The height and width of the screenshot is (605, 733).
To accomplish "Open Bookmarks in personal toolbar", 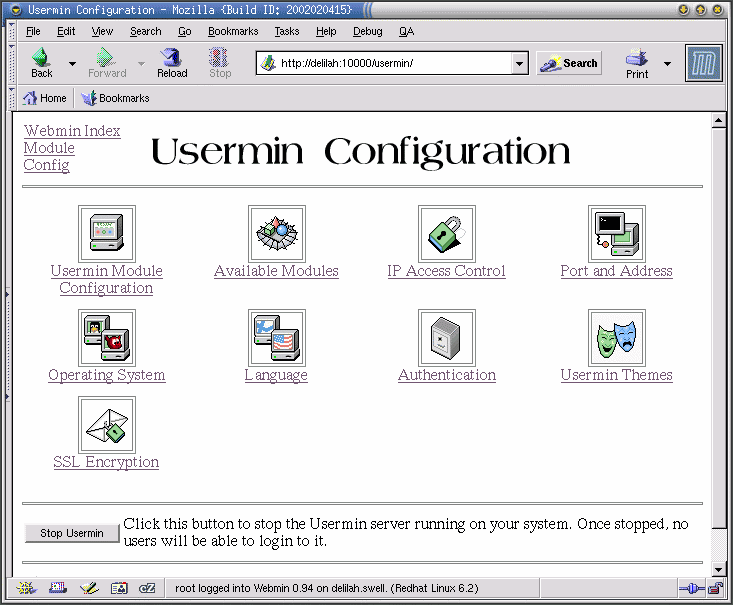I will click(115, 98).
